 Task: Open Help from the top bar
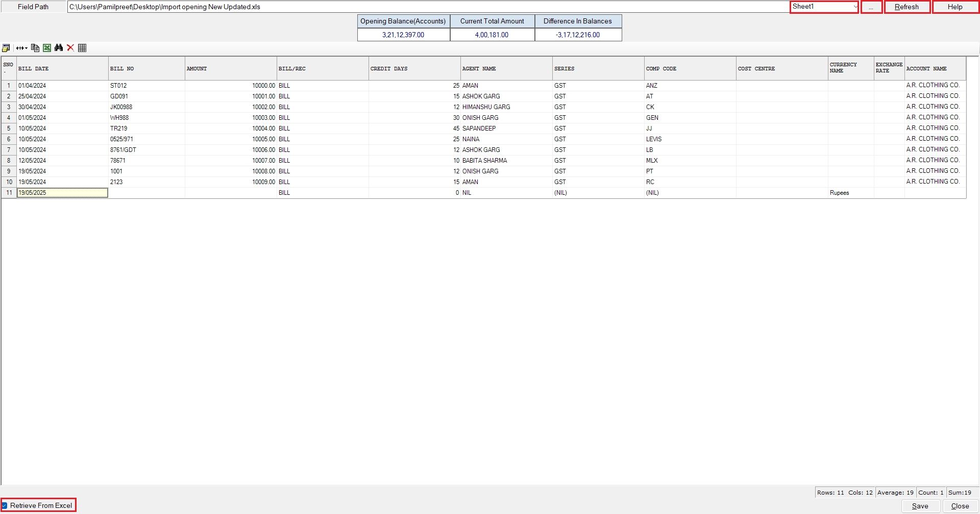pyautogui.click(x=954, y=7)
